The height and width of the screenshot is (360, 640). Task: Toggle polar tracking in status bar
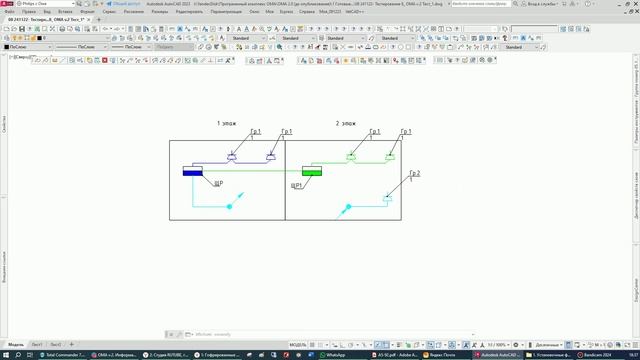coord(351,345)
